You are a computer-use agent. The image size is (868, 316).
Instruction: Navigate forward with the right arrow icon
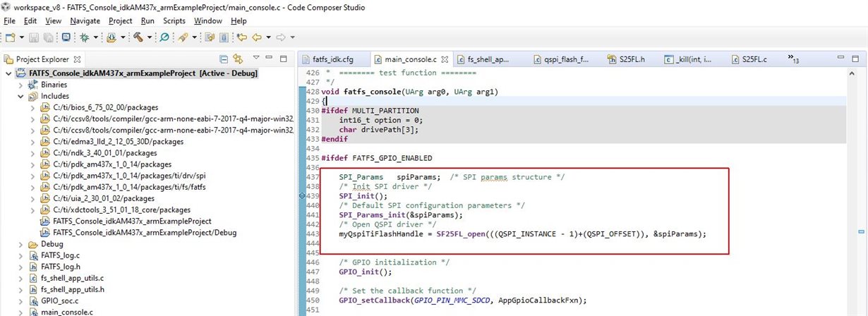[280, 37]
